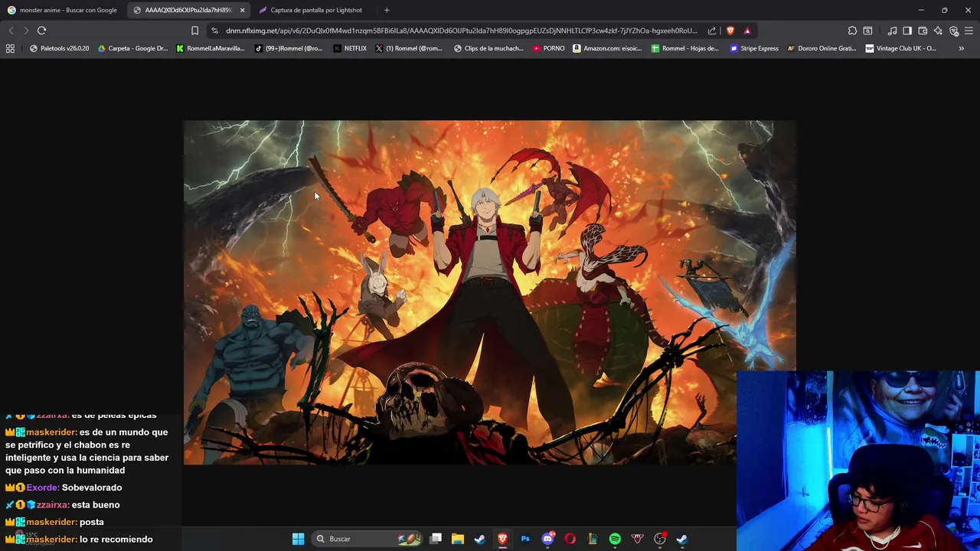Open the Stripe Express bookmark
980x551 pixels.
(x=754, y=48)
